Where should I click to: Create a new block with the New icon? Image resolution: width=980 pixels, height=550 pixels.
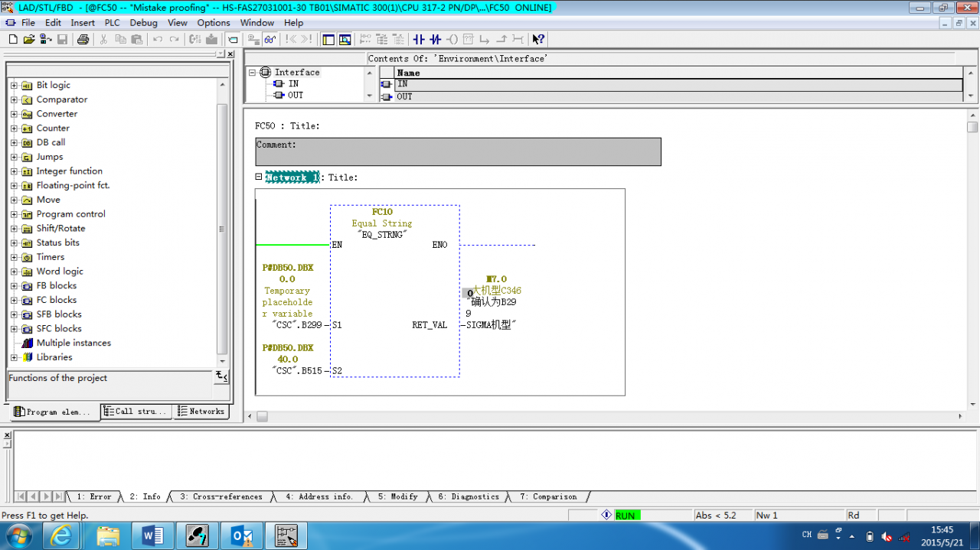pyautogui.click(x=13, y=39)
